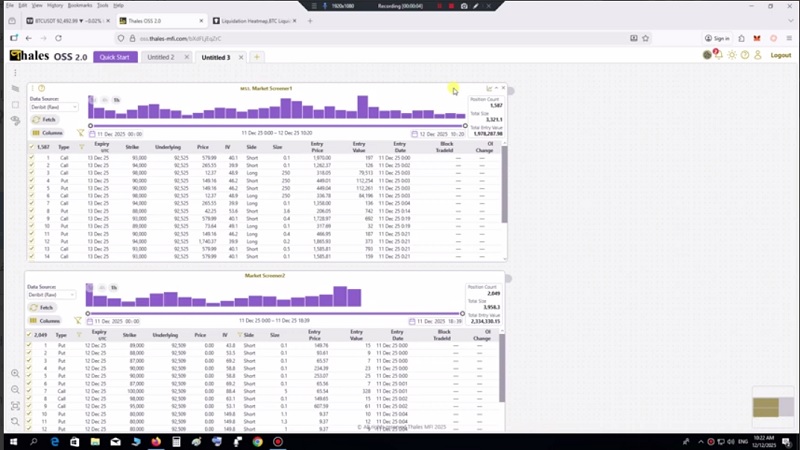Switch to the Untitled 2 tab
This screenshot has width=800, height=450.
point(160,57)
